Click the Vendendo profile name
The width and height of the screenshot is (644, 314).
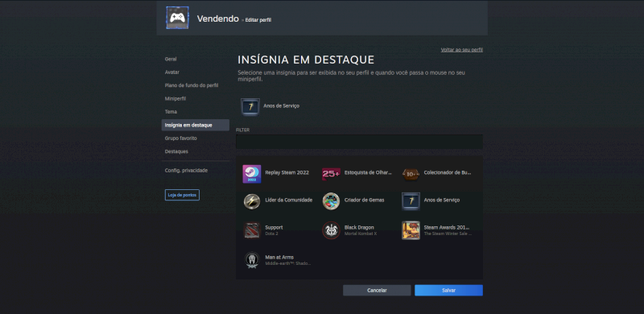point(217,19)
